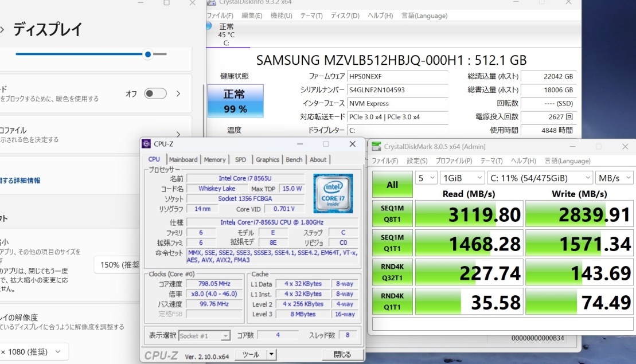Open ヘルプ(H) menu in CrystalDiskMark
This screenshot has height=364, width=636.
click(x=523, y=161)
